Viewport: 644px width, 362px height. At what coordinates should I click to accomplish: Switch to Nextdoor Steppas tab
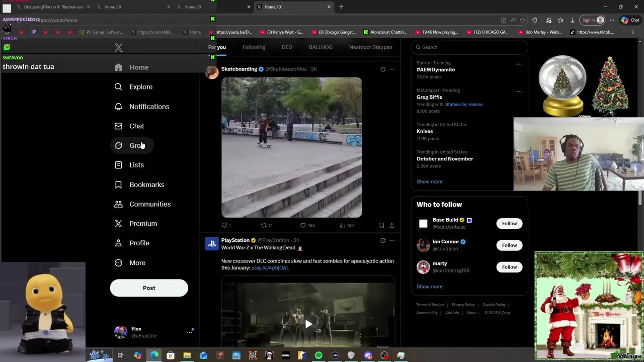(370, 47)
